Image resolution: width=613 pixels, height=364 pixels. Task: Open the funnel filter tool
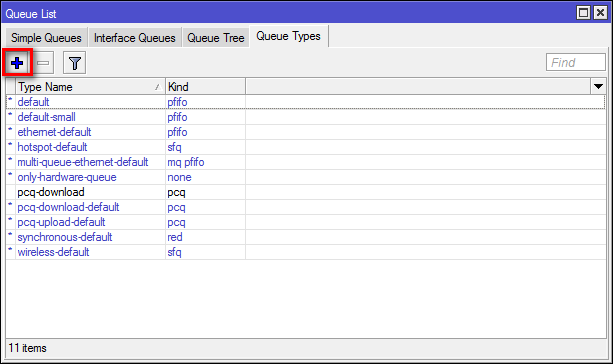tap(75, 63)
